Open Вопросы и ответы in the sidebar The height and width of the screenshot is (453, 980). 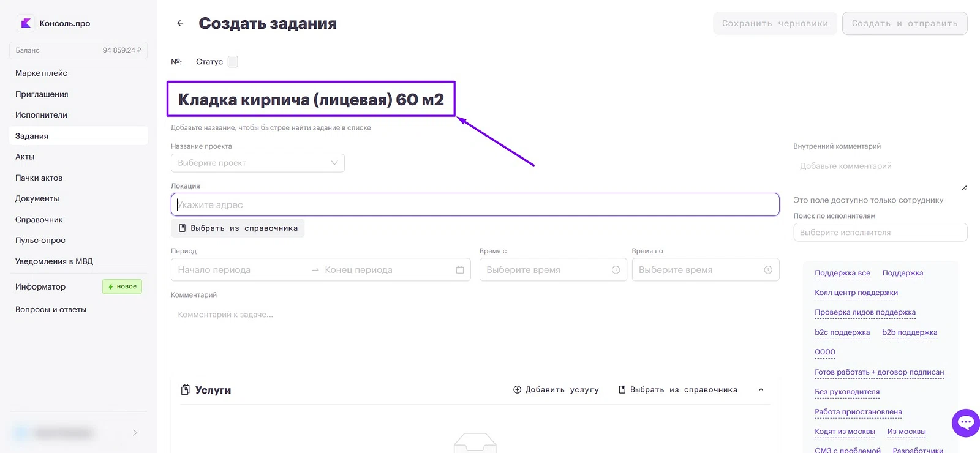coord(51,310)
